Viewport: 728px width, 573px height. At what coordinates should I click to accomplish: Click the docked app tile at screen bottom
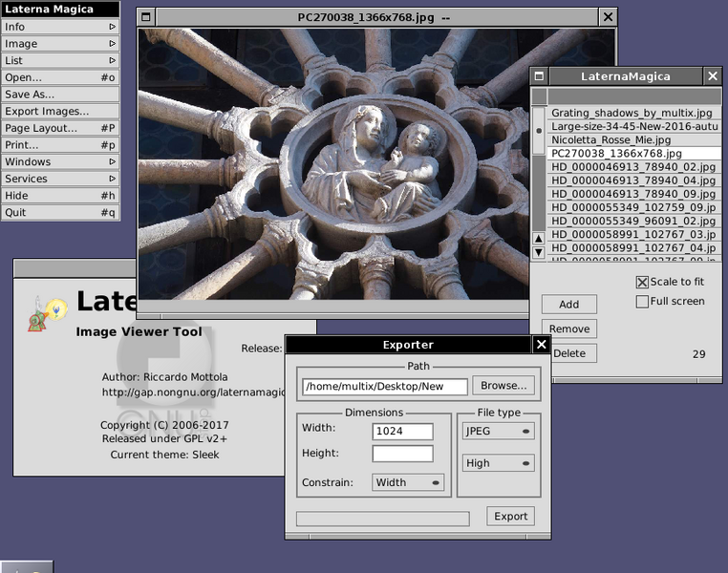[27, 566]
